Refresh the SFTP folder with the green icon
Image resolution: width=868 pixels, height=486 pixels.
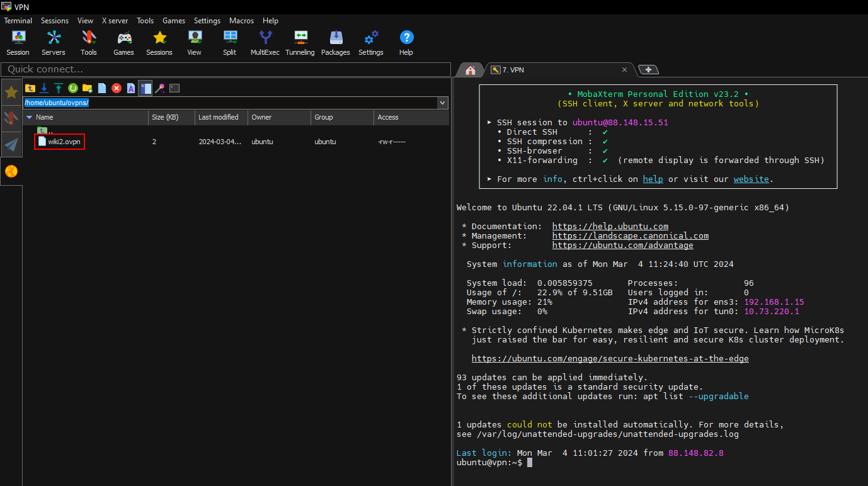coord(73,88)
